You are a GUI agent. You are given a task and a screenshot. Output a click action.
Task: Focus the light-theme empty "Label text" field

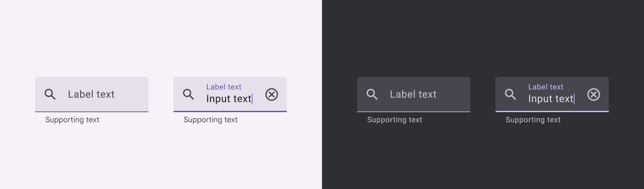[91, 94]
